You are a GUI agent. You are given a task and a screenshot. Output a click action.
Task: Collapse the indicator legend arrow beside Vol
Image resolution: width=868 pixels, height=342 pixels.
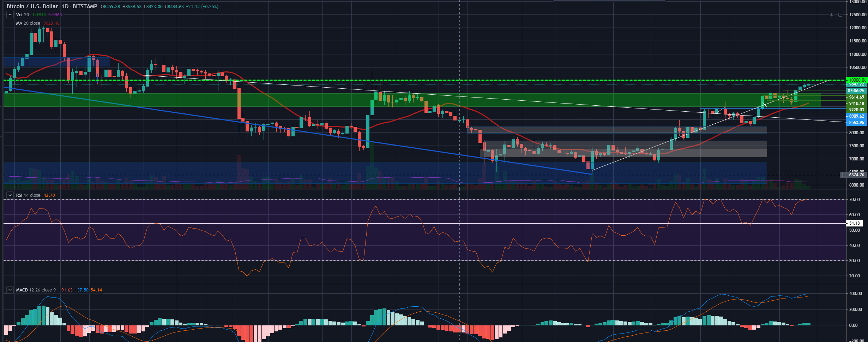(x=10, y=15)
